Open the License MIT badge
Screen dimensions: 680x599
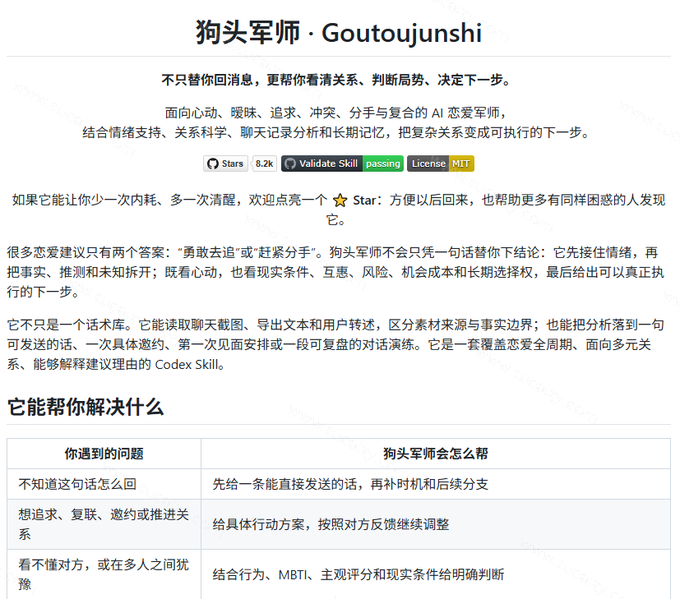pyautogui.click(x=441, y=164)
